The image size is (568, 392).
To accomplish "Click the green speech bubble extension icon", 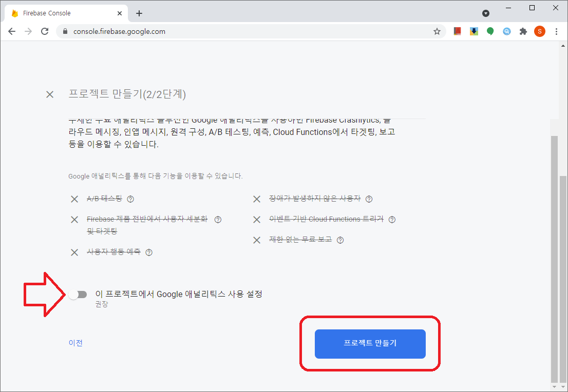I will (490, 31).
